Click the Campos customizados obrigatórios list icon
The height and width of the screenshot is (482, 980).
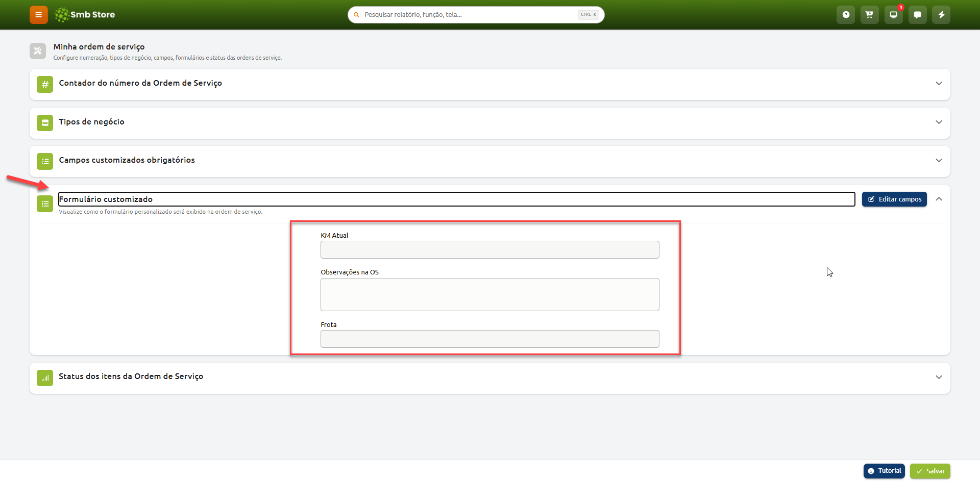click(45, 161)
